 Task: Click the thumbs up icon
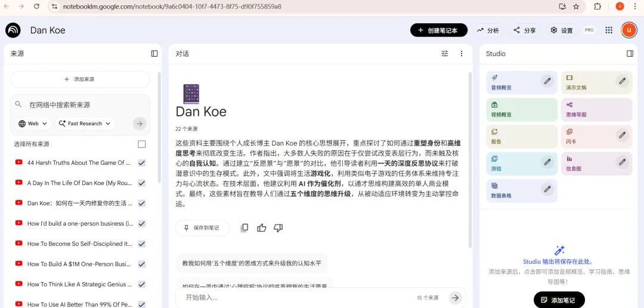point(262,228)
